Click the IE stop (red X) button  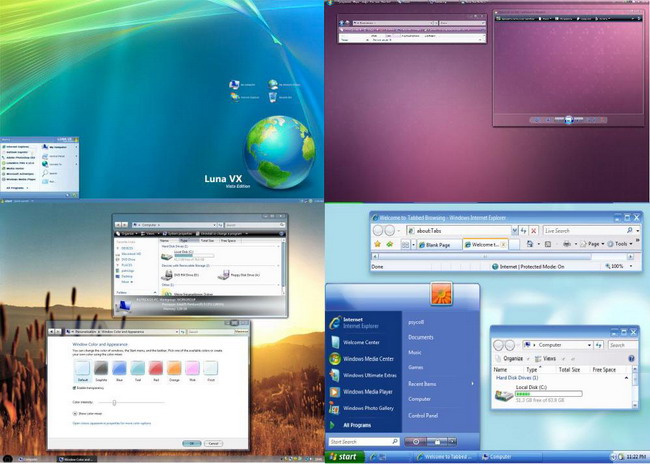pos(533,231)
